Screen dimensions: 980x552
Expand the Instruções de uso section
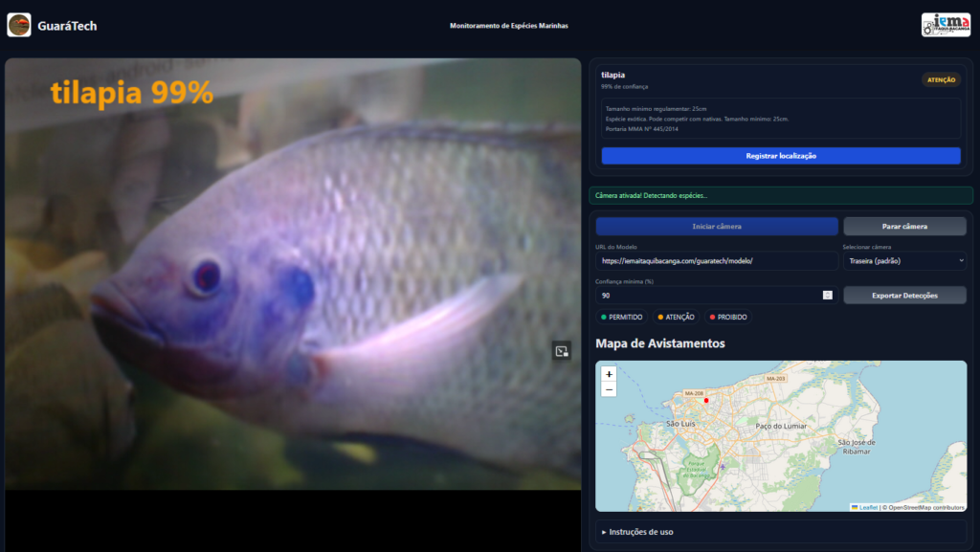tap(636, 532)
